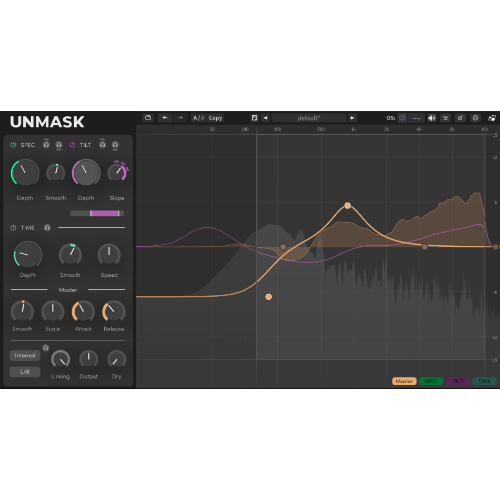Screen dimensions: 500x500
Task: Click the SPEC Depth knob
Action: pos(25,172)
